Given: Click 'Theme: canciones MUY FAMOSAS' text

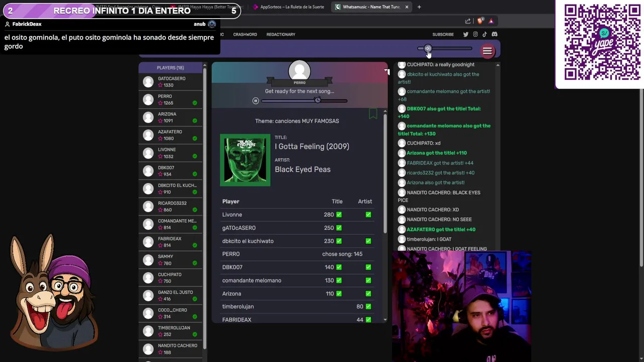Looking at the screenshot, I should (x=297, y=121).
